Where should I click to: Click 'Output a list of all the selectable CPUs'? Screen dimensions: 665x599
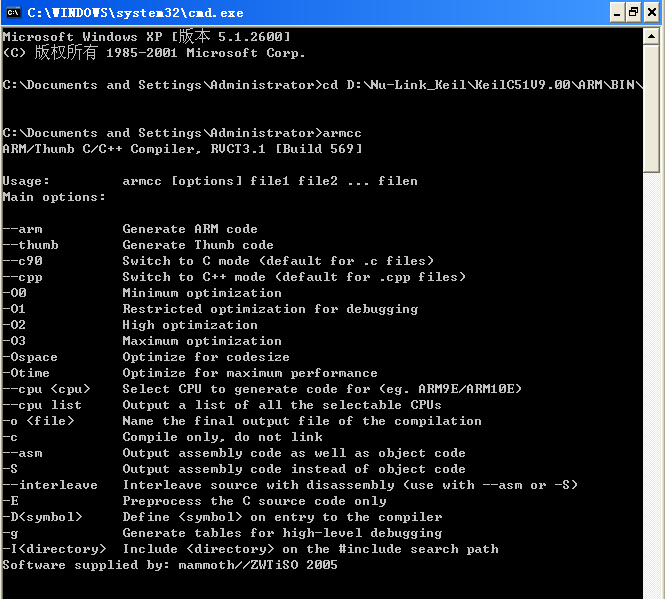tap(282, 405)
